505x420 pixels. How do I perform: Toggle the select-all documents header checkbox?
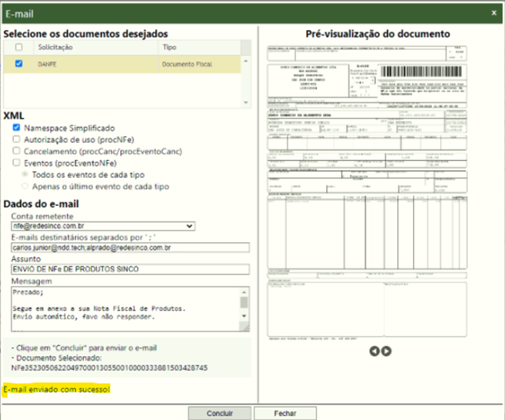click(19, 48)
